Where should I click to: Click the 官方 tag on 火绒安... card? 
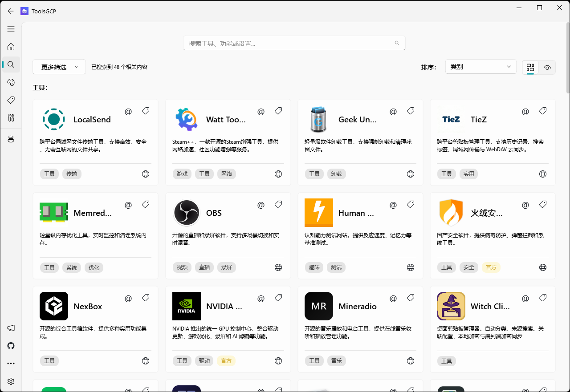pos(491,267)
